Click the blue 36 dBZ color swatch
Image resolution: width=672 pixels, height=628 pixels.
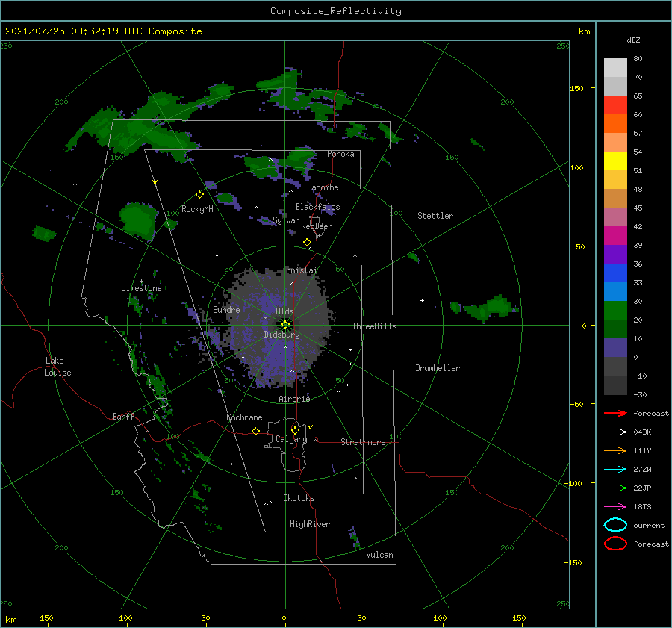pos(615,273)
